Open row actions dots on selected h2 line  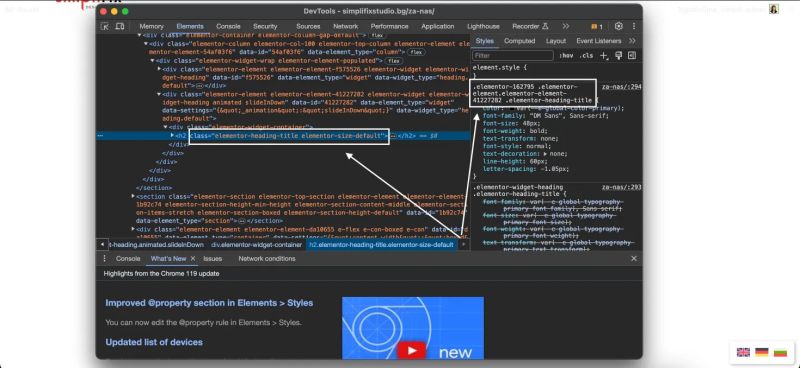[x=100, y=136]
